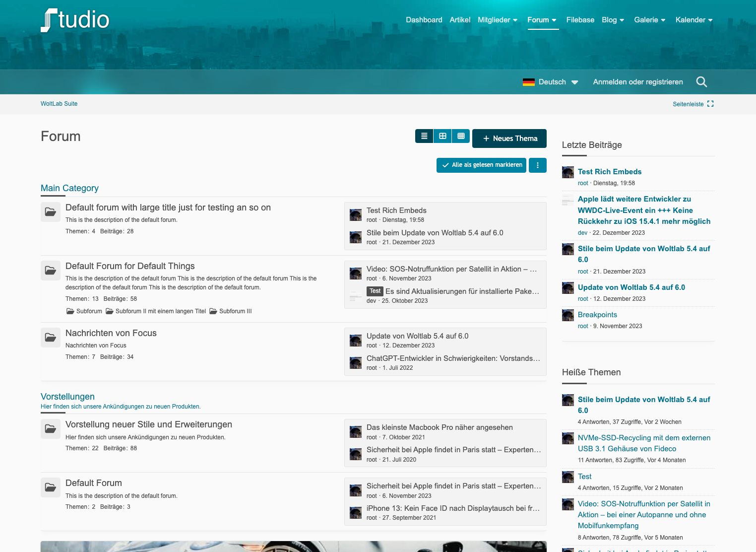756x552 pixels.
Task: Click the German flag icon
Action: pos(528,82)
